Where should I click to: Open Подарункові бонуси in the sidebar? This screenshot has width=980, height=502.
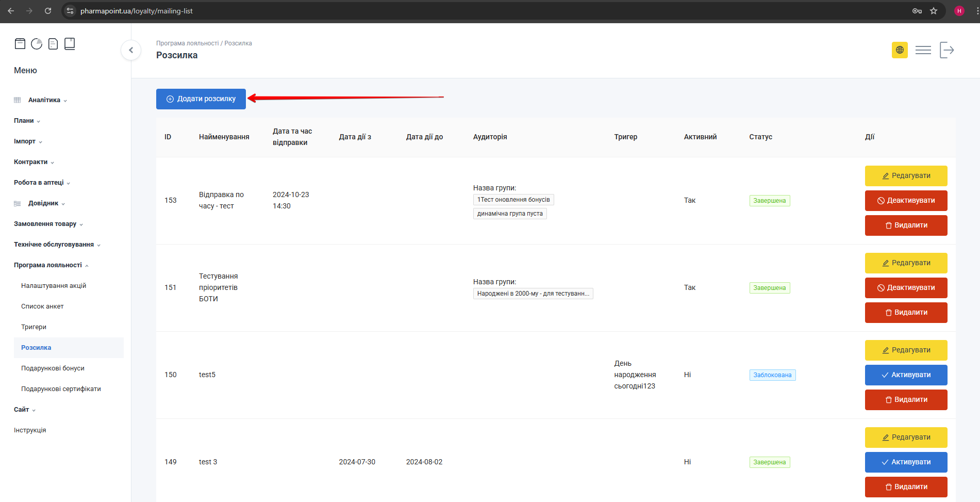tap(53, 368)
